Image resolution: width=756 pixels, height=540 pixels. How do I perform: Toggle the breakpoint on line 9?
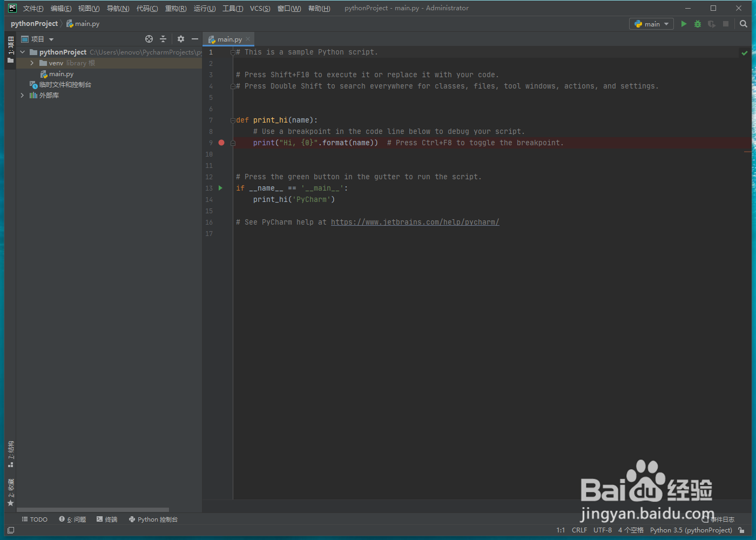[x=221, y=143]
